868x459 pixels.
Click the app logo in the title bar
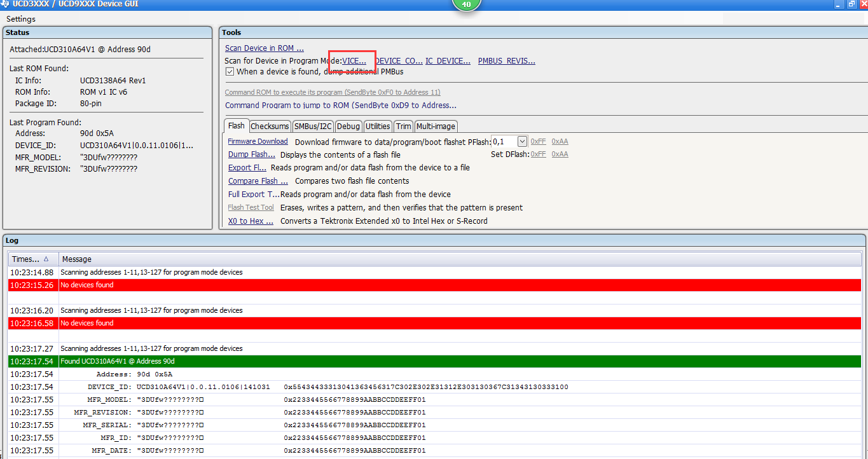(x=5, y=4)
